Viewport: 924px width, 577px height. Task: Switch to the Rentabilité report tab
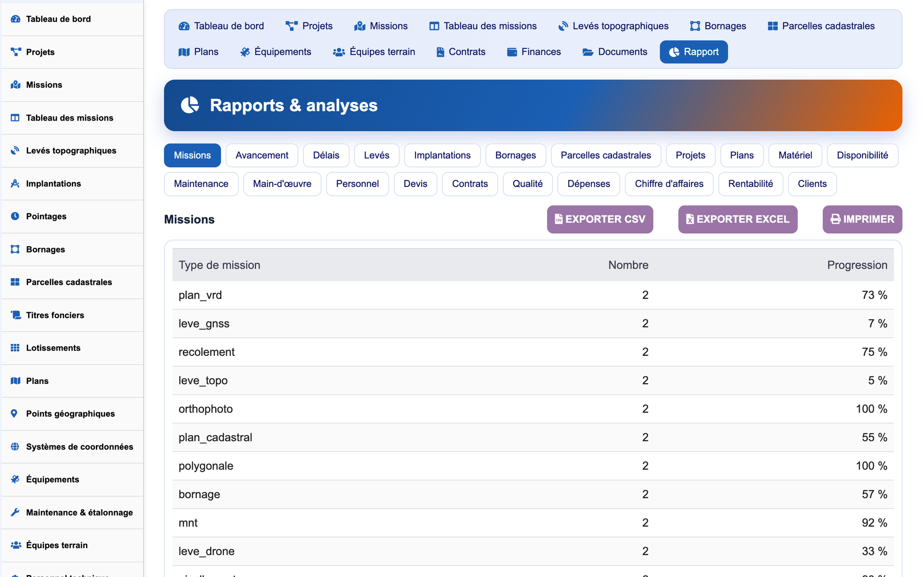coord(751,184)
